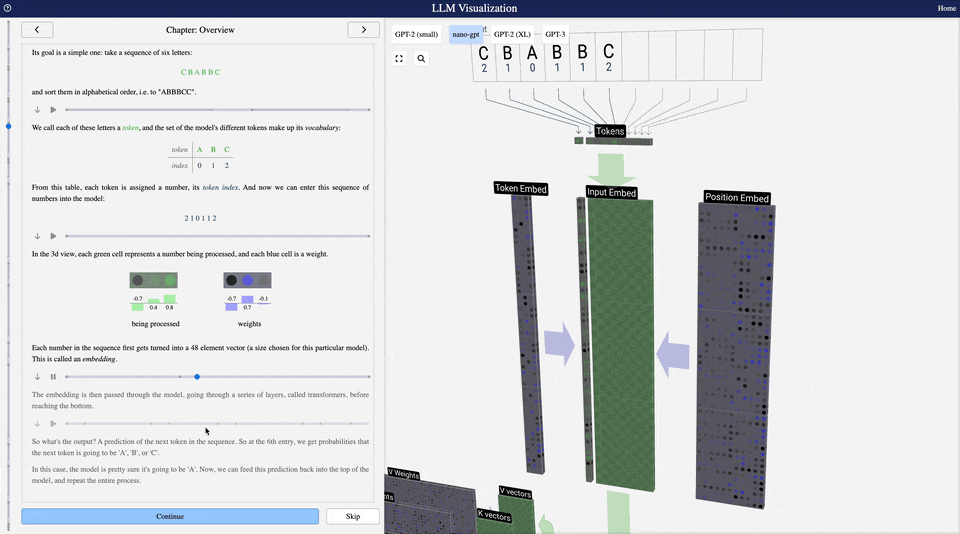Click the fullscreen expand icon in 3D view
The height and width of the screenshot is (534, 960).
point(399,59)
